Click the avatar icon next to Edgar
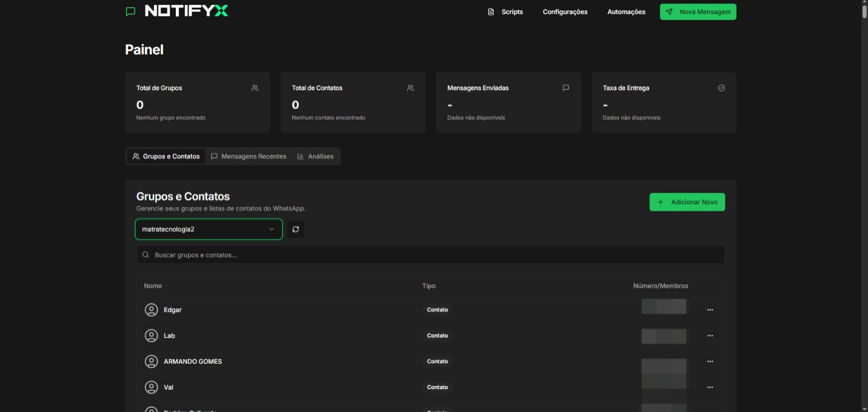Image resolution: width=868 pixels, height=412 pixels. point(151,310)
